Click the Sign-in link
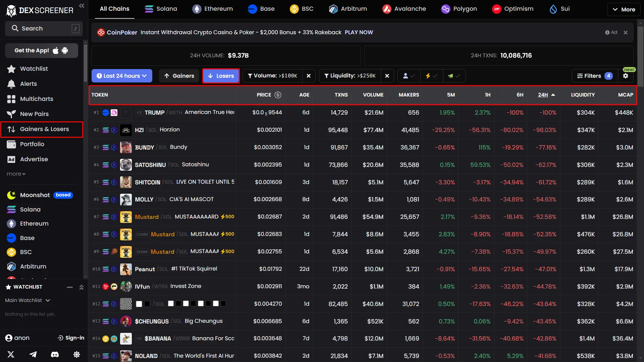The height and width of the screenshot is (362, 644). click(71, 338)
